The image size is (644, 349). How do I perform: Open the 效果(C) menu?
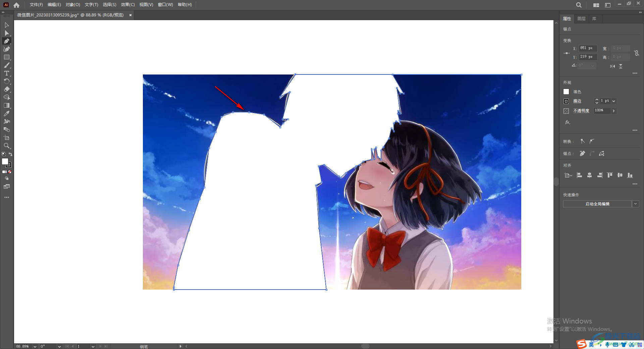[x=128, y=5]
